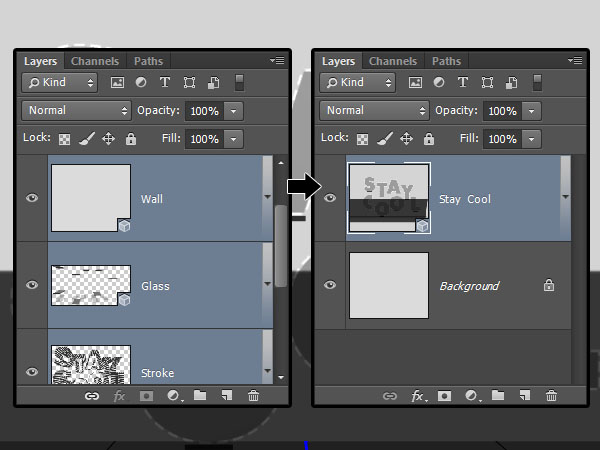Screen dimensions: 600x450
Task: Add layer mask in left panel
Action: [146, 396]
